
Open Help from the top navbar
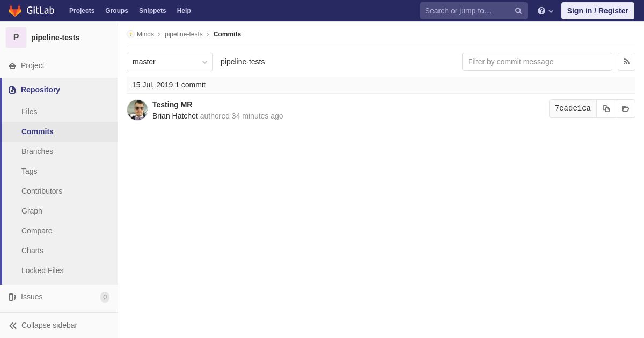(184, 11)
